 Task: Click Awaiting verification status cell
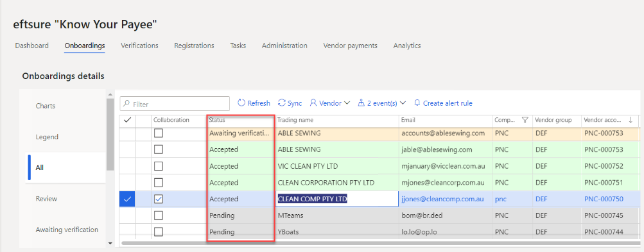tap(240, 133)
